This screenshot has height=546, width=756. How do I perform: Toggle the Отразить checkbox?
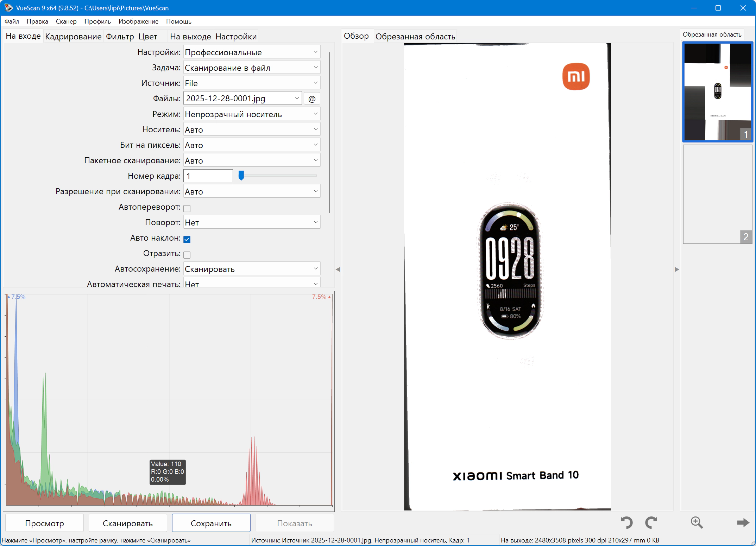click(x=187, y=255)
